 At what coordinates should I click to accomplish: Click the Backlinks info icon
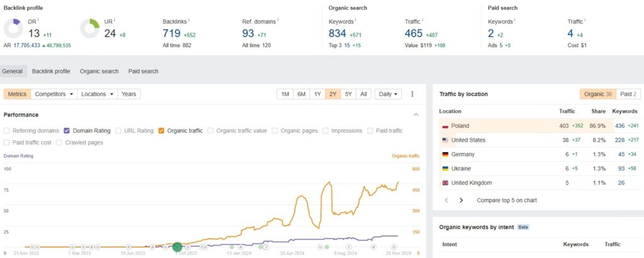click(x=189, y=20)
